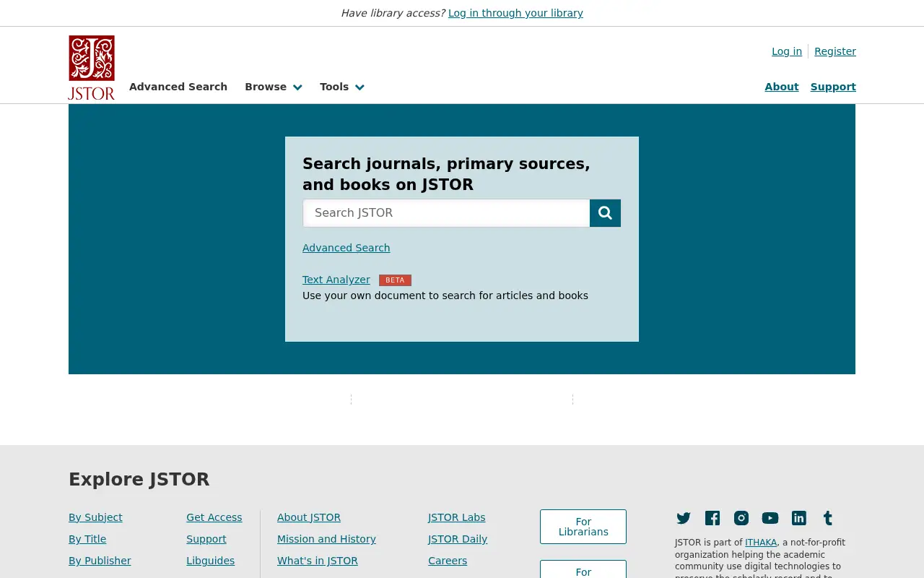The width and height of the screenshot is (924, 578).
Task: Open JSTOR's Instagram page
Action: [x=741, y=518]
